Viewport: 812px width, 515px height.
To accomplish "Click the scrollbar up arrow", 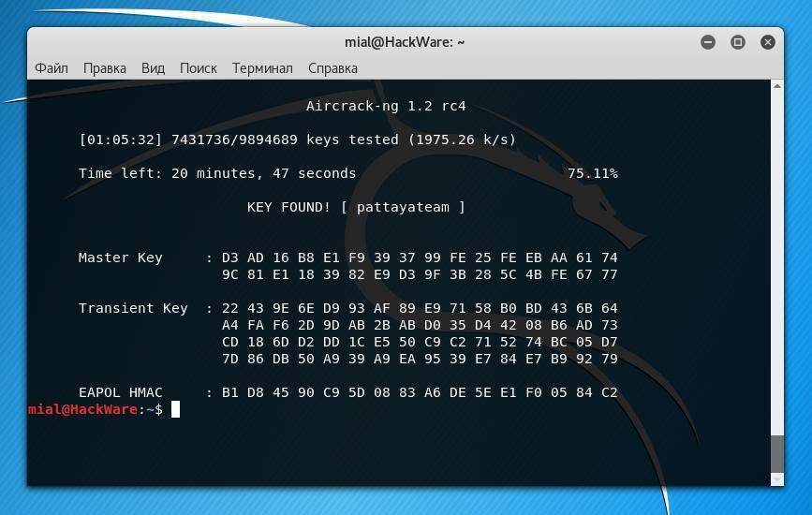I will click(776, 86).
